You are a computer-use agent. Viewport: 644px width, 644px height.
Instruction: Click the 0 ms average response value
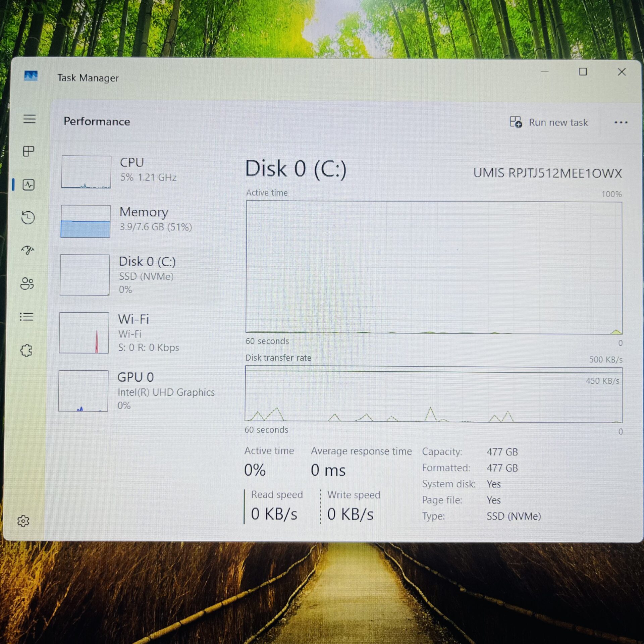tap(328, 470)
